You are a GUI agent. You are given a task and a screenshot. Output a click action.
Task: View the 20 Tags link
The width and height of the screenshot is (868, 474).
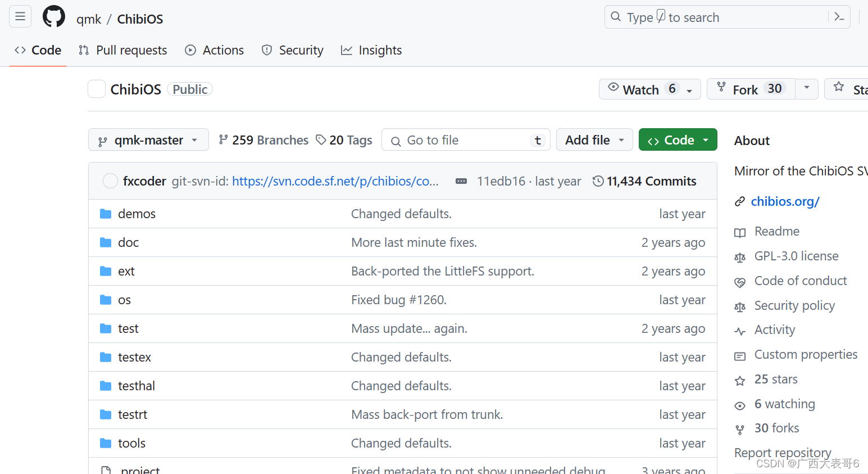(344, 140)
